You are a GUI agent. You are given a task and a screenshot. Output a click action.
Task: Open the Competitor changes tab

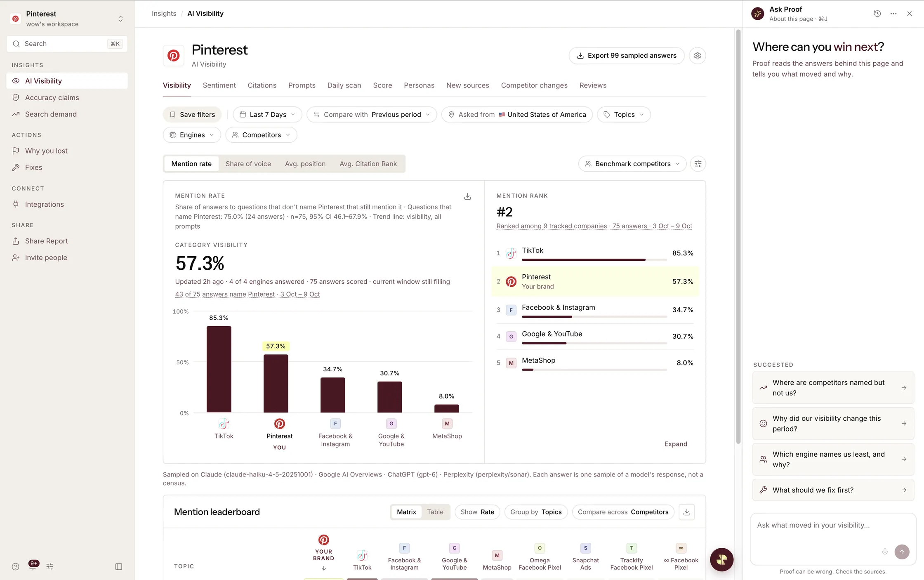point(534,85)
